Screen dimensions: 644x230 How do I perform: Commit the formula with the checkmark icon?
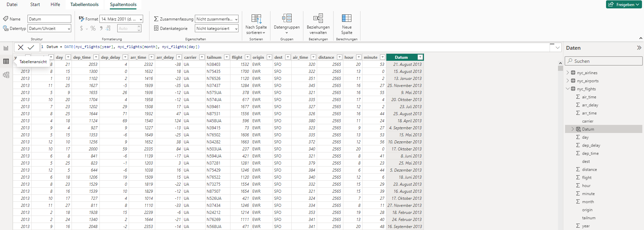[x=31, y=47]
